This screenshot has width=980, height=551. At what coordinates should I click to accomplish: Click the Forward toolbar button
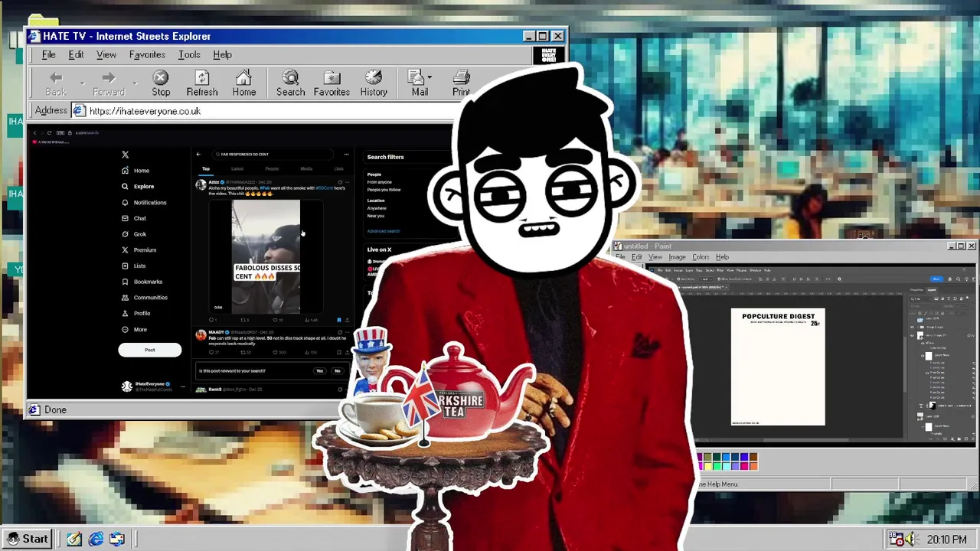point(108,83)
